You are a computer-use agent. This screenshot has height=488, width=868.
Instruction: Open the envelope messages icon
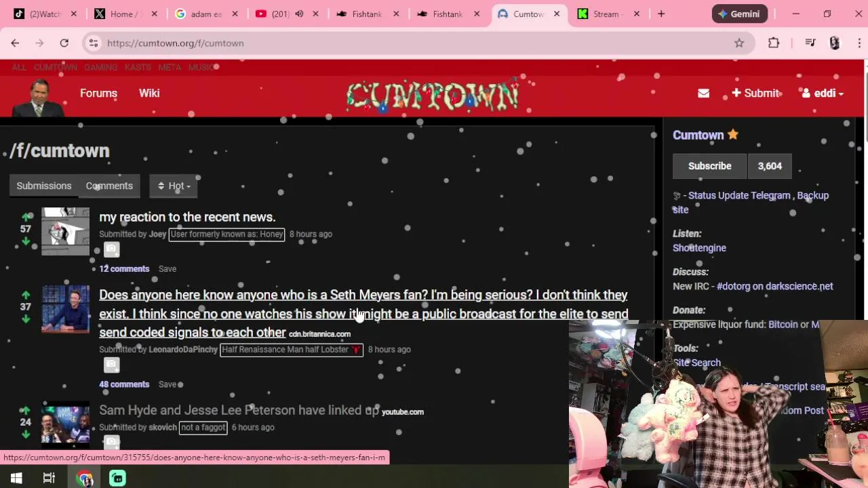[703, 94]
